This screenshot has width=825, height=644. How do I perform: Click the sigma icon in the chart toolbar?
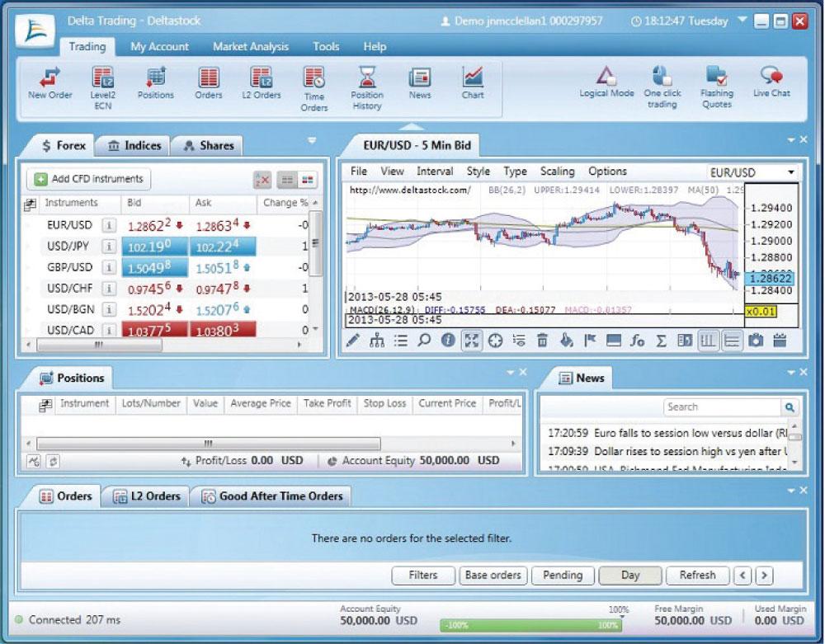pos(661,341)
